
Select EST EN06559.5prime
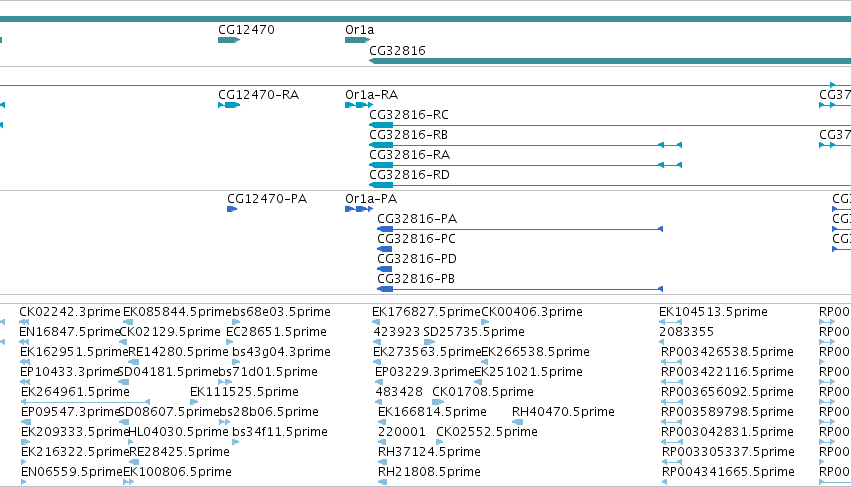[x=72, y=473]
